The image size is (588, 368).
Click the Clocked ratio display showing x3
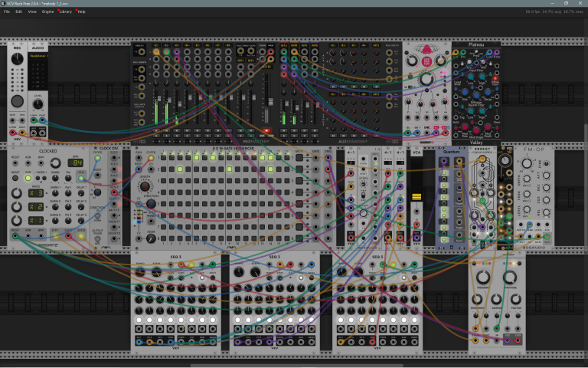tap(36, 193)
